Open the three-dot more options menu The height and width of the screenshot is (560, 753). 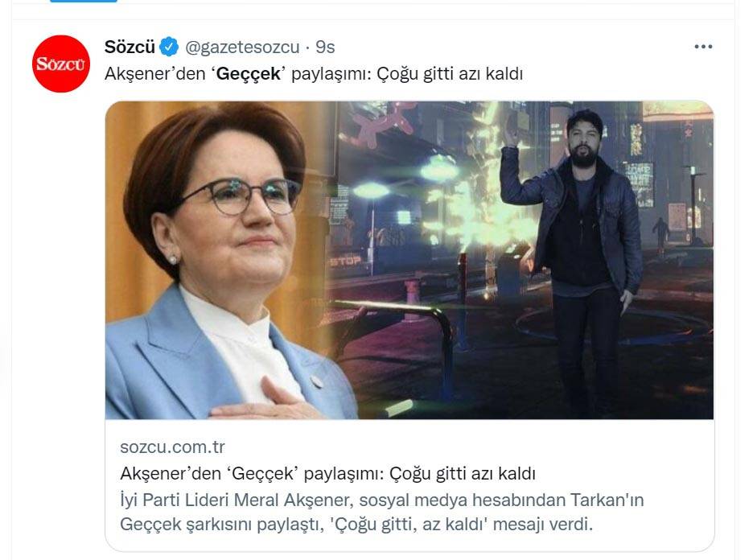click(703, 47)
